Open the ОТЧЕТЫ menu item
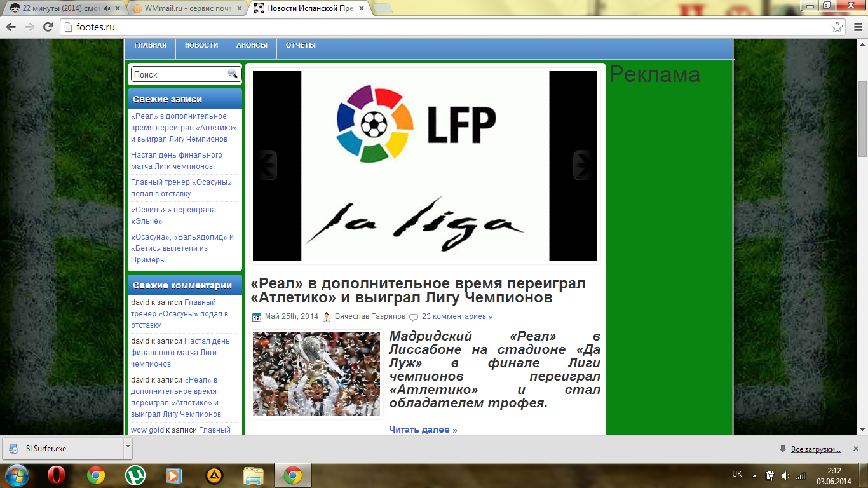Screen dimensions: 868x488 (x=301, y=45)
